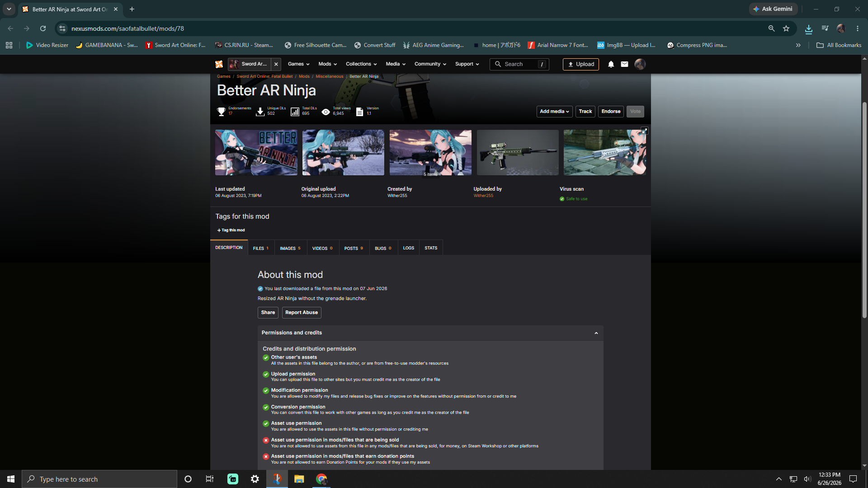Image resolution: width=868 pixels, height=488 pixels.
Task: Open the bookmarks apps grid icon
Action: click(x=9, y=45)
